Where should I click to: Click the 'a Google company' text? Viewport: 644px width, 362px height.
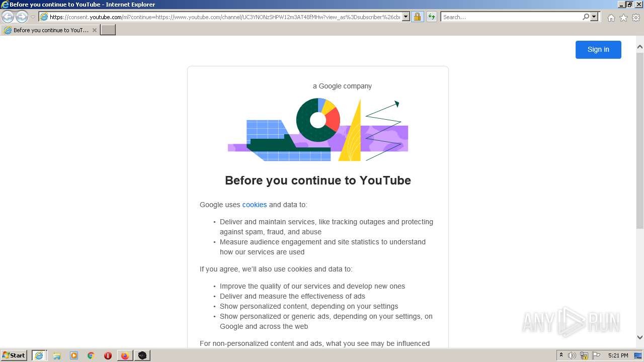(x=342, y=86)
